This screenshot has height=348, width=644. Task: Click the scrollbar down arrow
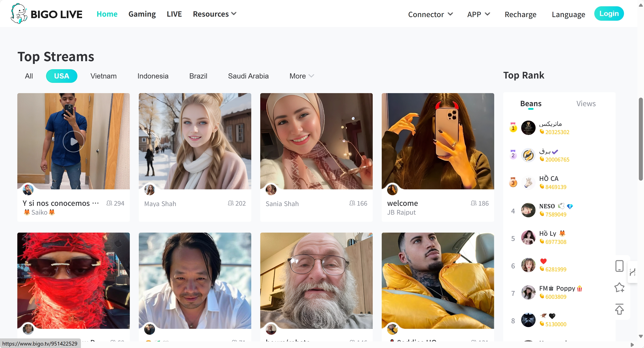point(641,336)
